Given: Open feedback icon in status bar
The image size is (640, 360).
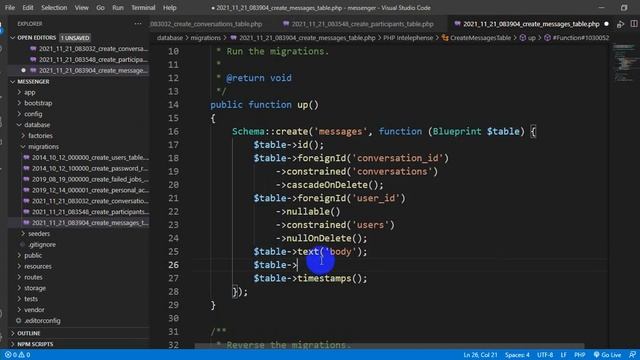Looking at the screenshot, I should click(x=632, y=355).
